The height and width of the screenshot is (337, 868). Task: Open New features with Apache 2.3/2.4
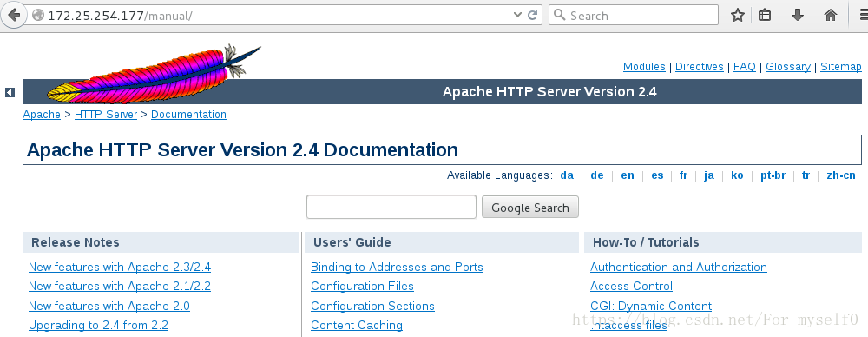120,268
